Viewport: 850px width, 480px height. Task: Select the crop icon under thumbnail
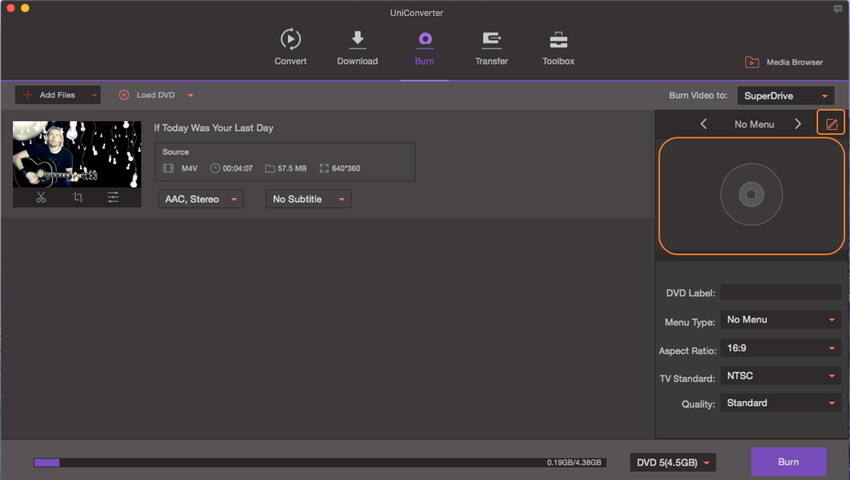click(78, 197)
